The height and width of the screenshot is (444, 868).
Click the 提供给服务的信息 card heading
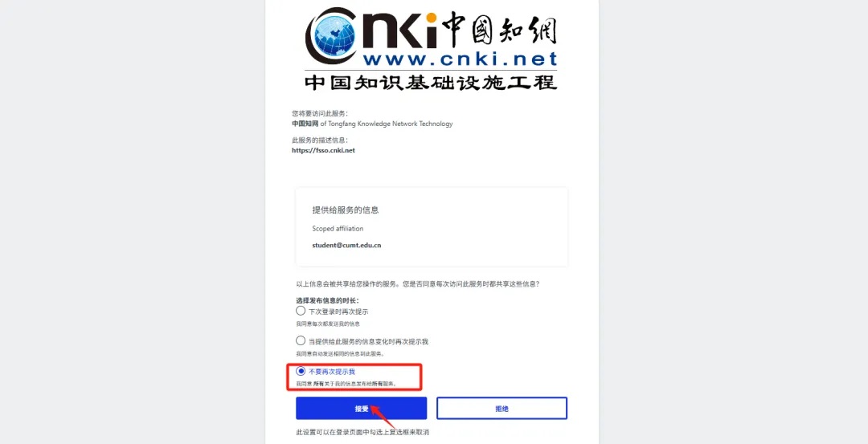(346, 210)
